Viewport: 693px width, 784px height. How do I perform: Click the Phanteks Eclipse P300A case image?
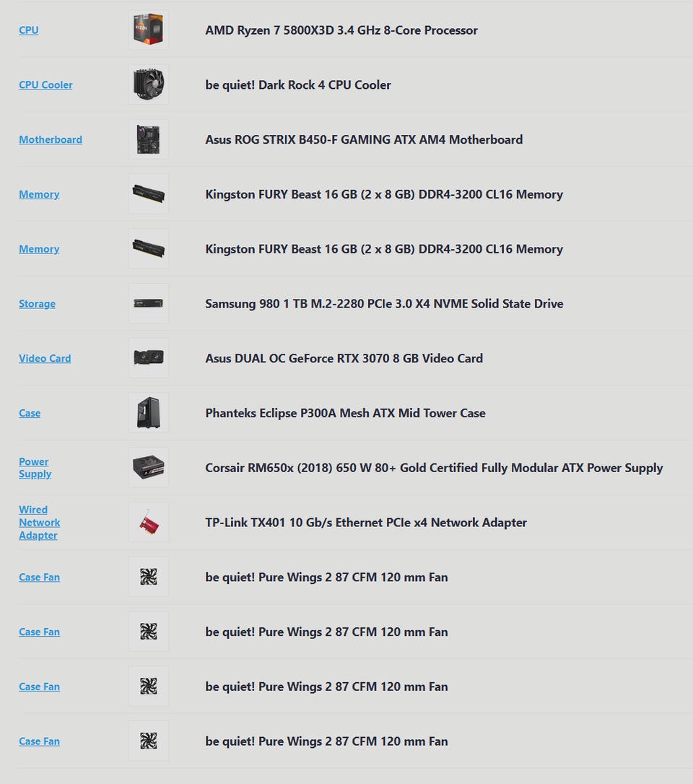click(148, 413)
